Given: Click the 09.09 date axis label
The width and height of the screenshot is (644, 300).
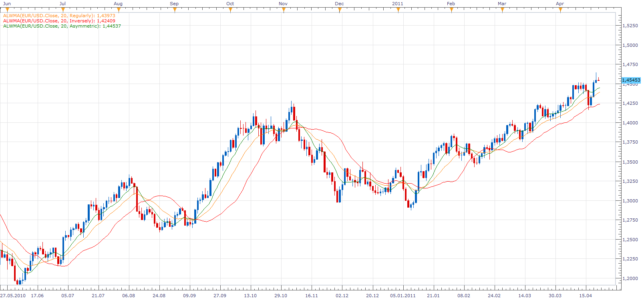Looking at the screenshot, I should point(189,296).
